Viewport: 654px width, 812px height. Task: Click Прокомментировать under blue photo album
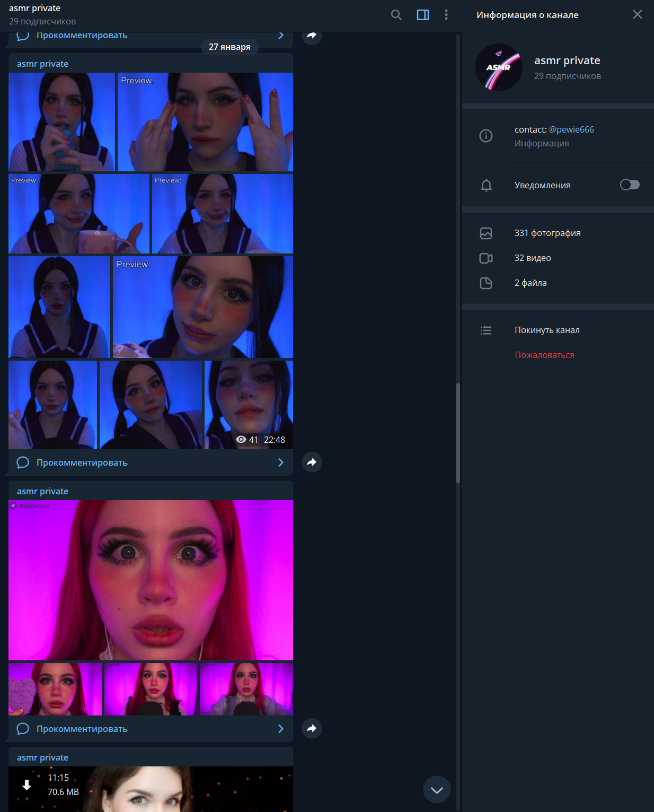pyautogui.click(x=82, y=462)
